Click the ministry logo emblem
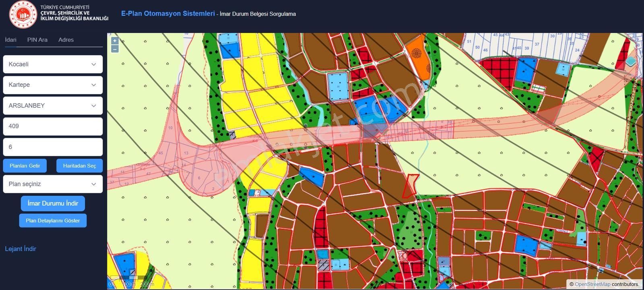644x290 pixels. pyautogui.click(x=23, y=14)
